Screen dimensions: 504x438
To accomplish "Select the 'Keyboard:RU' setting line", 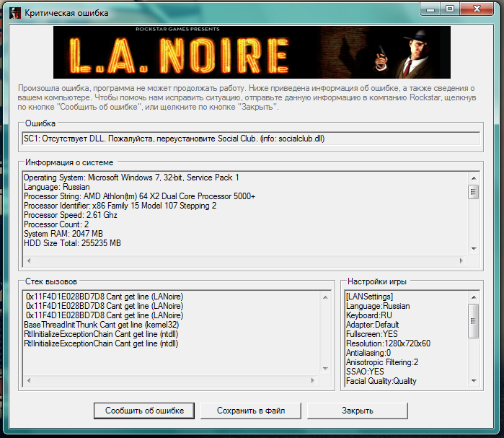I will 369,315.
